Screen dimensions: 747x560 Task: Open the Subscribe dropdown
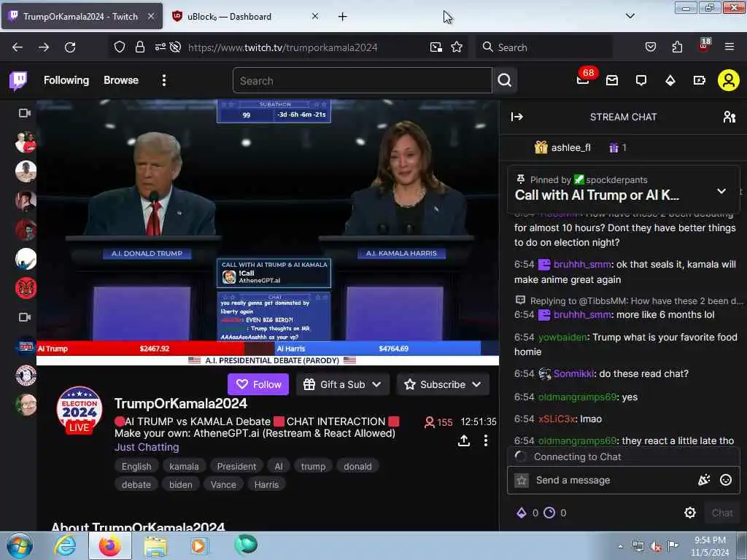tap(443, 384)
